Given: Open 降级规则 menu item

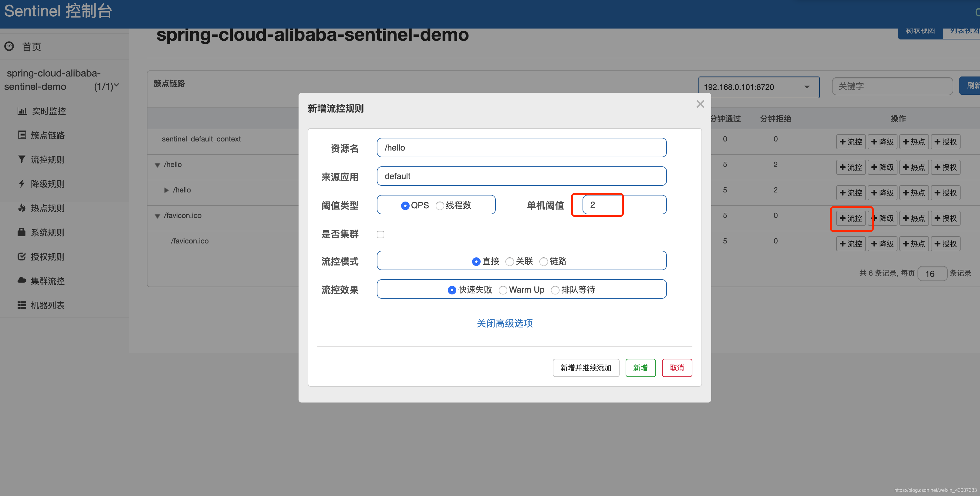Looking at the screenshot, I should point(48,184).
